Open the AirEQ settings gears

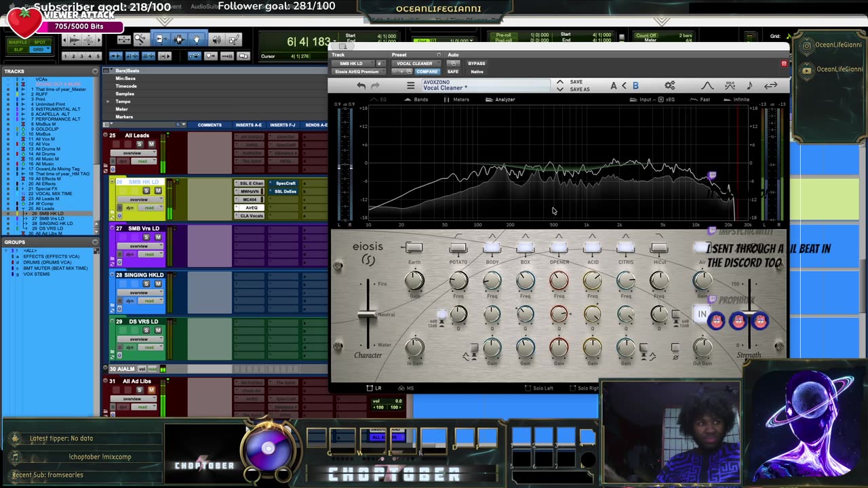click(x=670, y=85)
